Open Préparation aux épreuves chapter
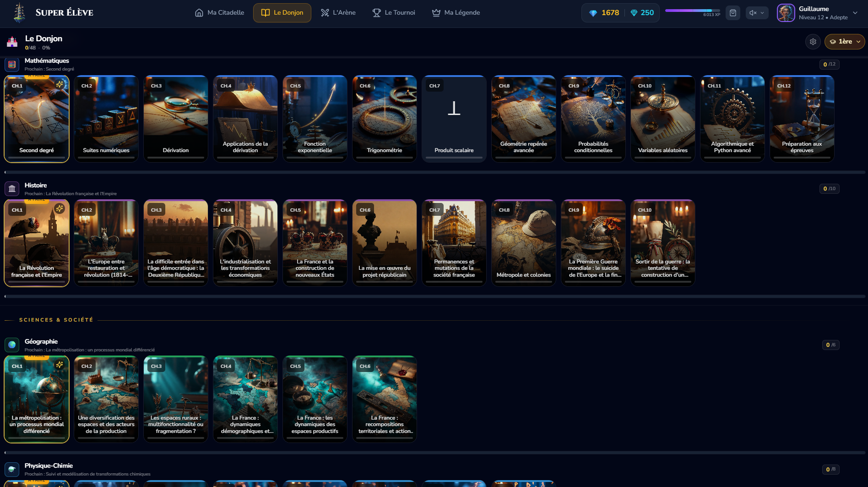 802,119
